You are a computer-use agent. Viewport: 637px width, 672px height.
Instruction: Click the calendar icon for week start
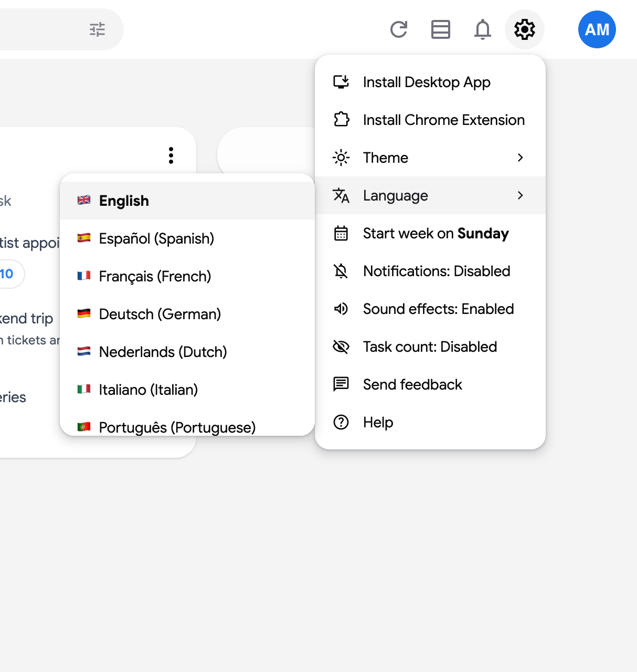click(x=341, y=233)
